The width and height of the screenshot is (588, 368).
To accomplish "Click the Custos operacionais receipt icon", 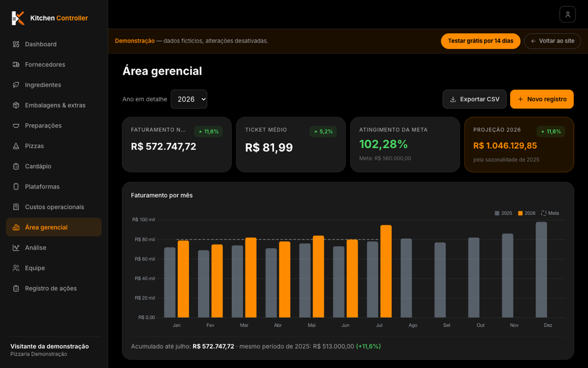I will (16, 207).
